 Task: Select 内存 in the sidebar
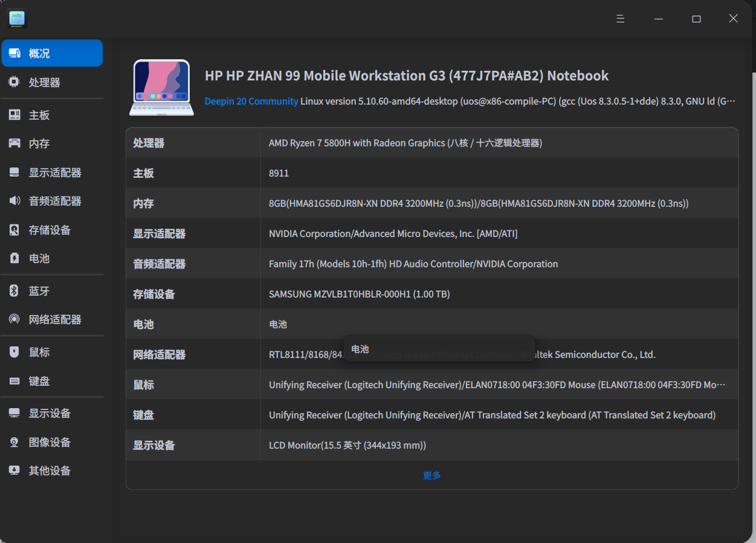click(x=52, y=143)
